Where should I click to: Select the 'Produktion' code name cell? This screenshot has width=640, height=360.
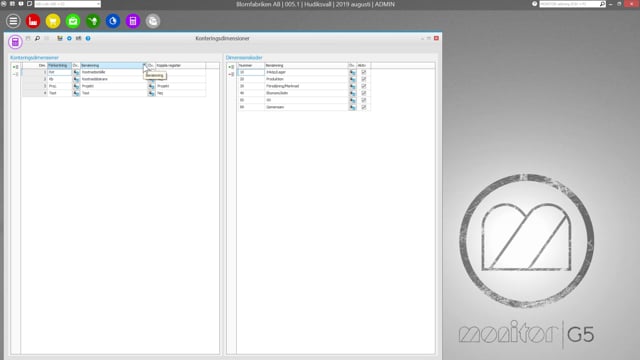pos(306,79)
